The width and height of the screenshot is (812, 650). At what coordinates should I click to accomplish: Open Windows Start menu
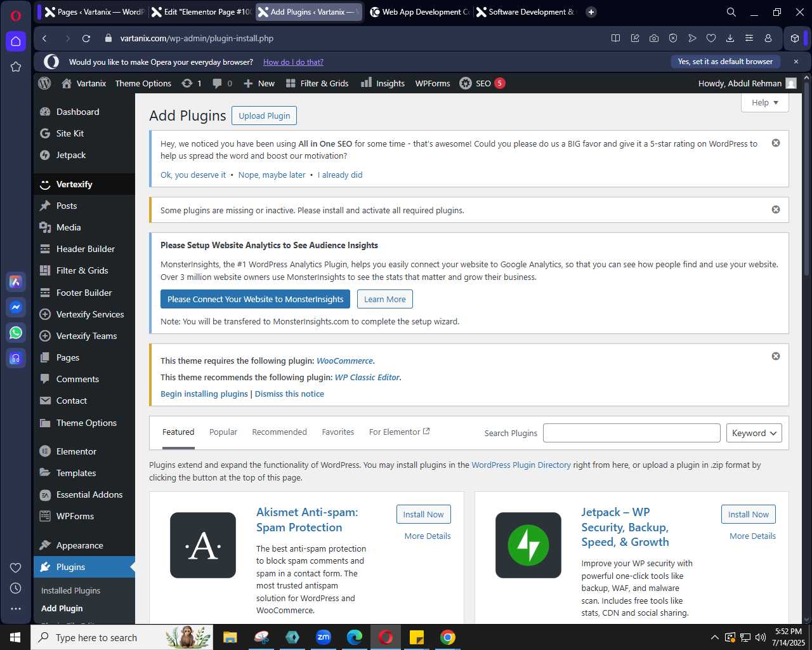click(15, 637)
